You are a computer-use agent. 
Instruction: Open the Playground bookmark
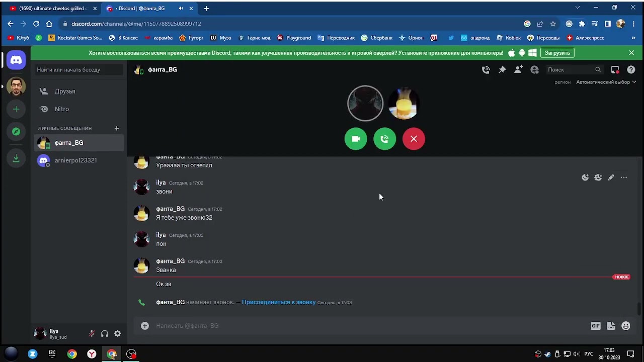(294, 38)
